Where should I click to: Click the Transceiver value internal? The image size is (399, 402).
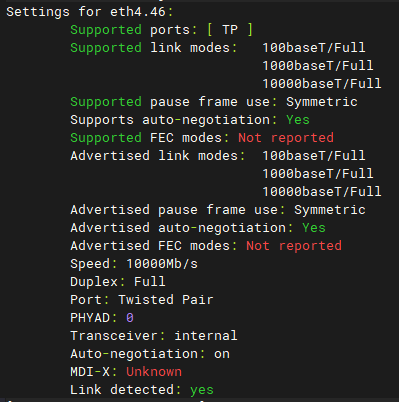[x=206, y=336]
